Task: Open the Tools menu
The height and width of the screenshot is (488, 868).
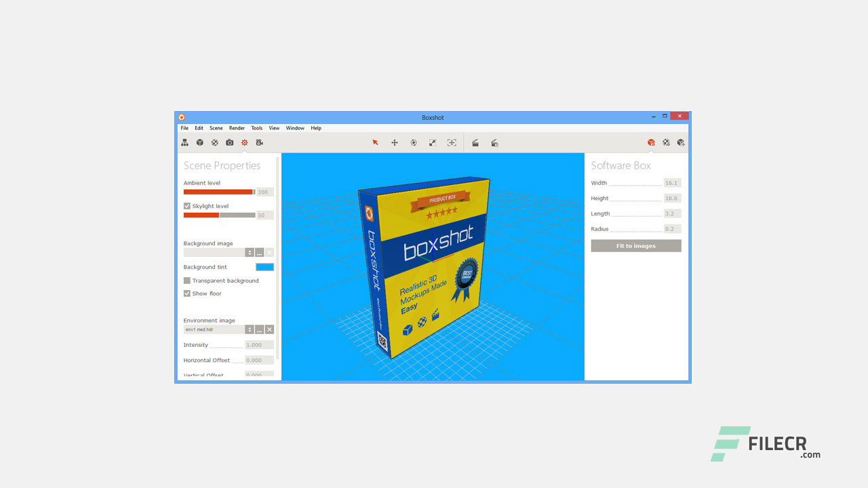Action: (x=257, y=128)
